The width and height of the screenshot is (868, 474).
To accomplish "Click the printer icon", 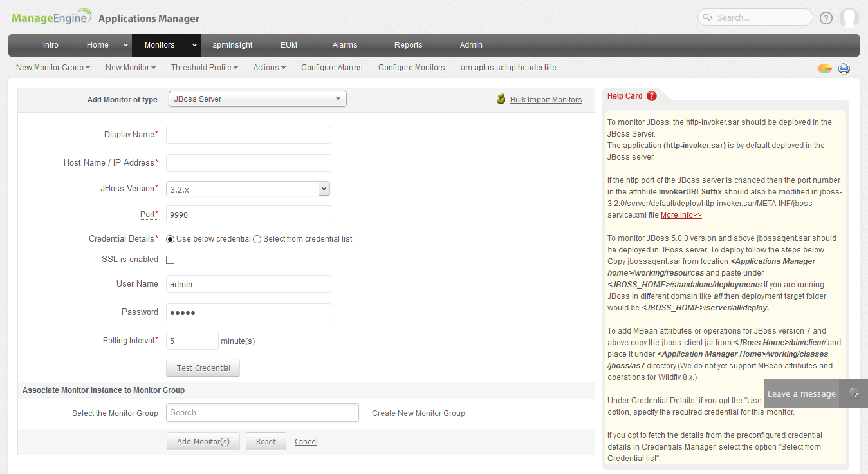I will coord(844,68).
